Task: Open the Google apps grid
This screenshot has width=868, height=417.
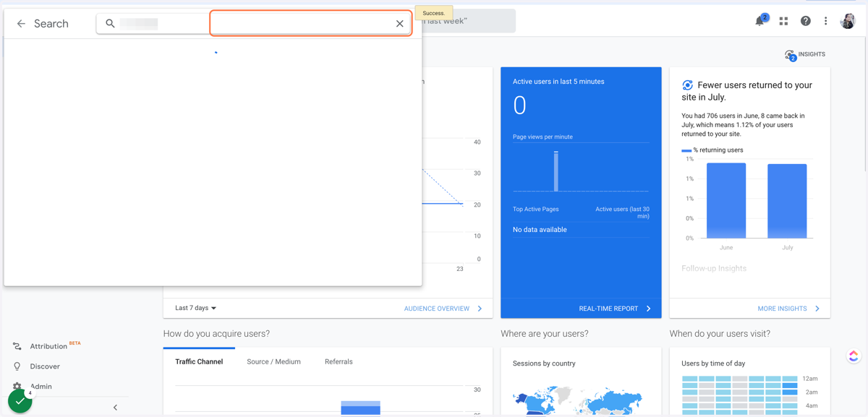Action: click(783, 22)
